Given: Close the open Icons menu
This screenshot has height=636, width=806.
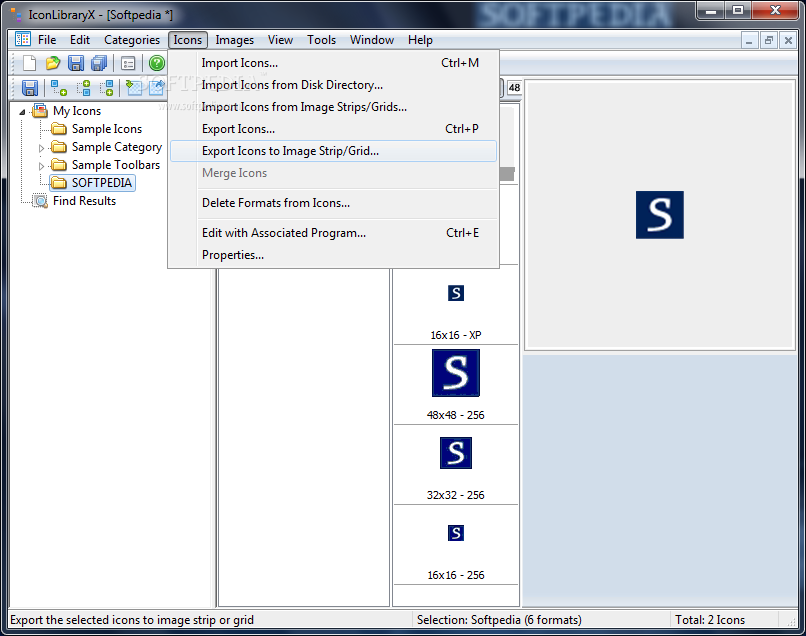Looking at the screenshot, I should coord(188,40).
